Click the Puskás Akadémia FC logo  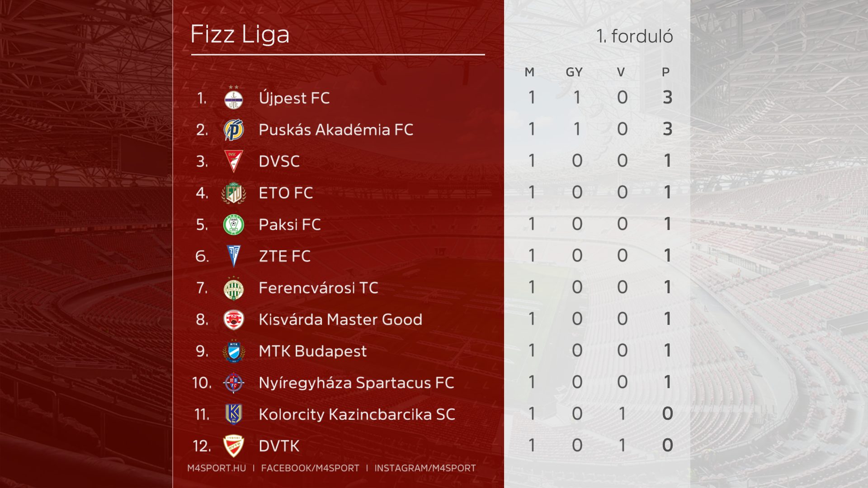234,130
